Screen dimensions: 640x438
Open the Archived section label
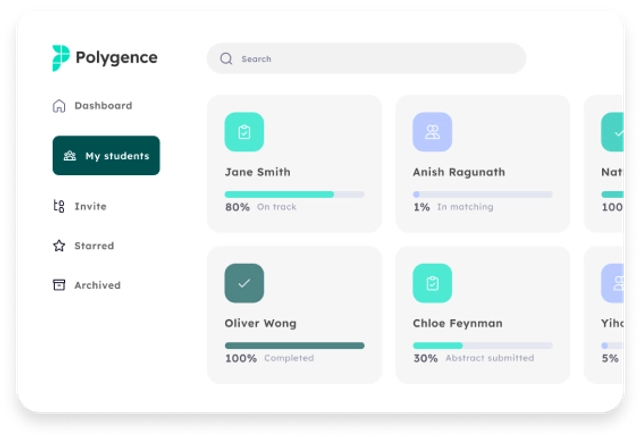click(x=97, y=286)
